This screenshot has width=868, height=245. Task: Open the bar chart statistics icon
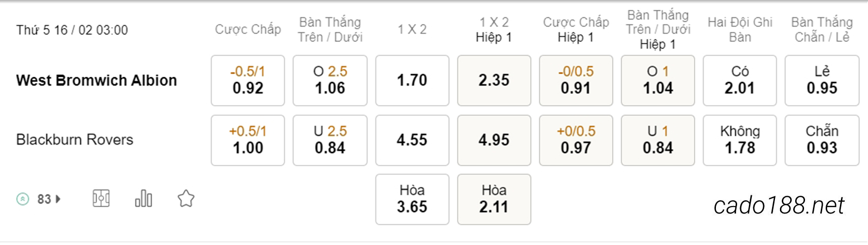tap(143, 199)
